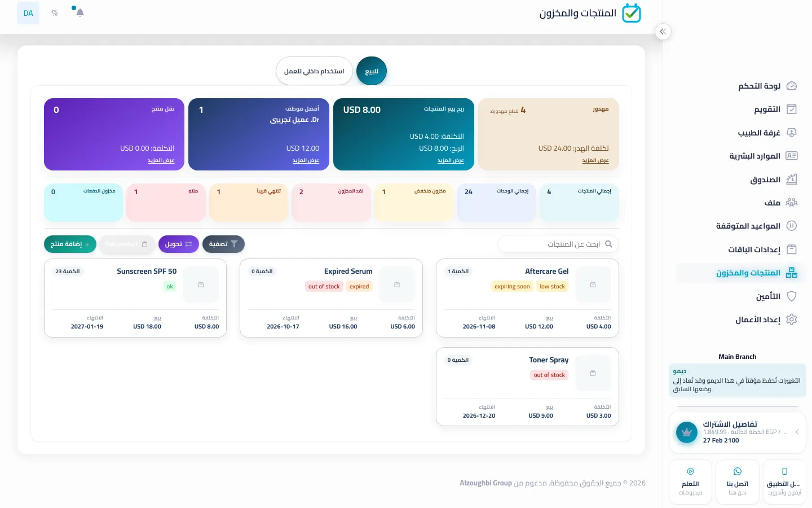
Task: Select the للبيع tab
Action: [372, 71]
